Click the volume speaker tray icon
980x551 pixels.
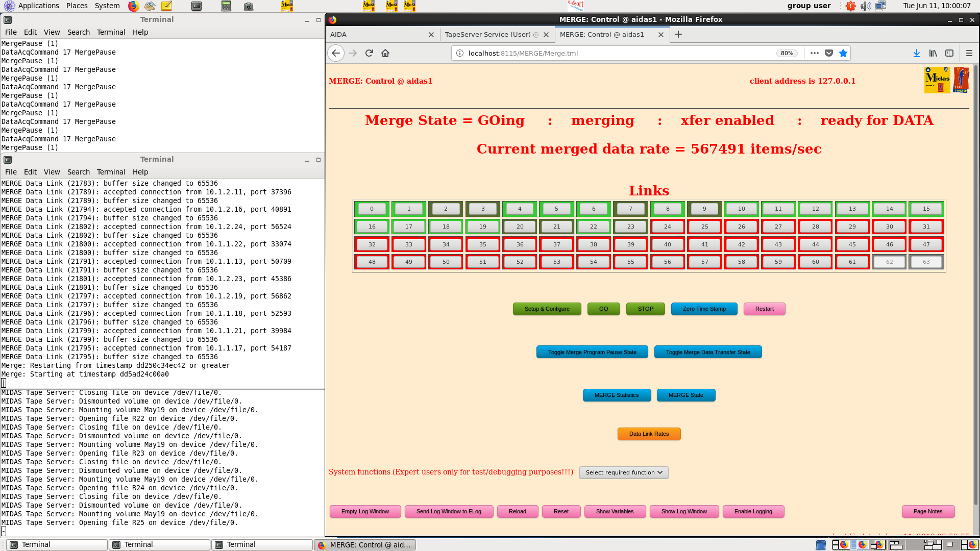[865, 6]
